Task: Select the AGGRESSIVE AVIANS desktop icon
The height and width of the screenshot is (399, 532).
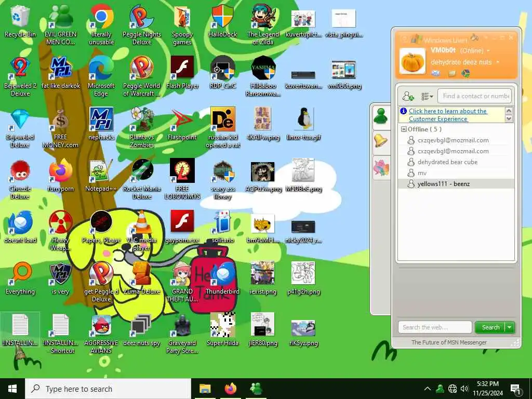Action: click(x=101, y=334)
